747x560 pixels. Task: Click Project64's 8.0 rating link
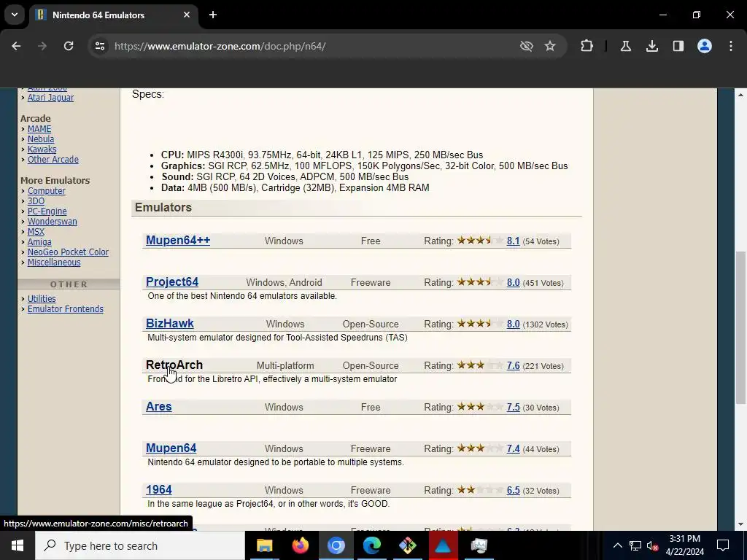pos(513,282)
